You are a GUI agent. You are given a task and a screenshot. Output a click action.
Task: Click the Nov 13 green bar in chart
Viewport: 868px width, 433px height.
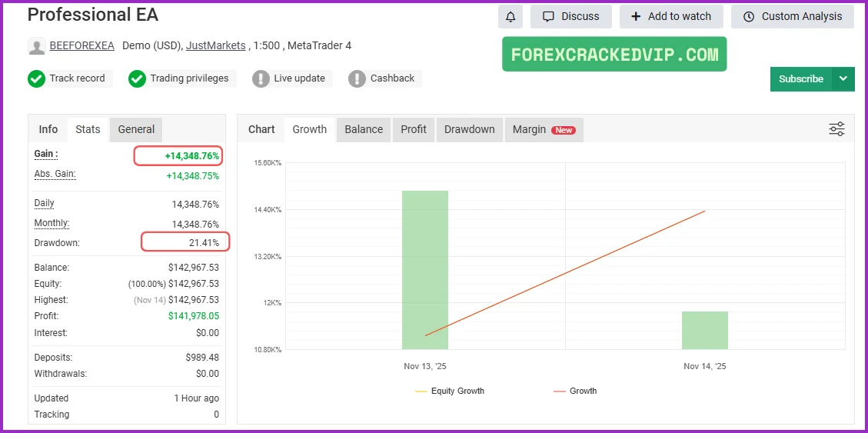(424, 269)
